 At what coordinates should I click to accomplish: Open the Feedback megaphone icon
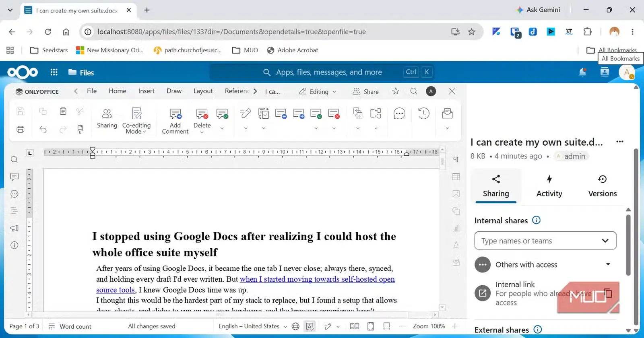(14, 228)
